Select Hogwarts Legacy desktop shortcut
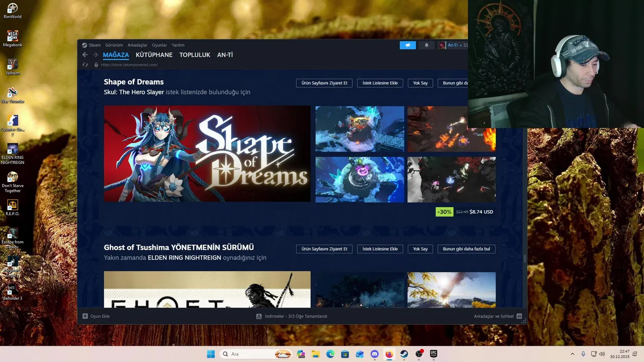The width and height of the screenshot is (644, 362). click(13, 266)
